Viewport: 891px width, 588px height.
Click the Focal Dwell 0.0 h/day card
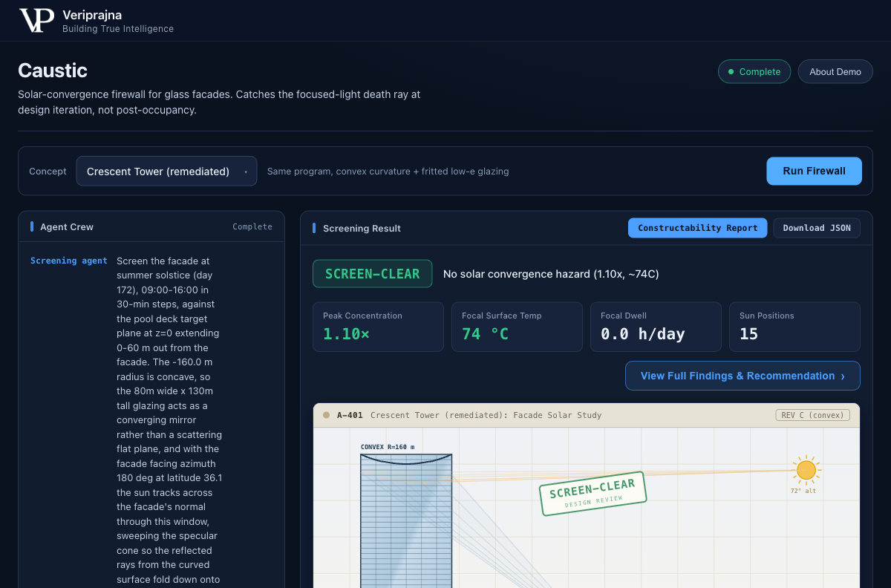pyautogui.click(x=656, y=327)
